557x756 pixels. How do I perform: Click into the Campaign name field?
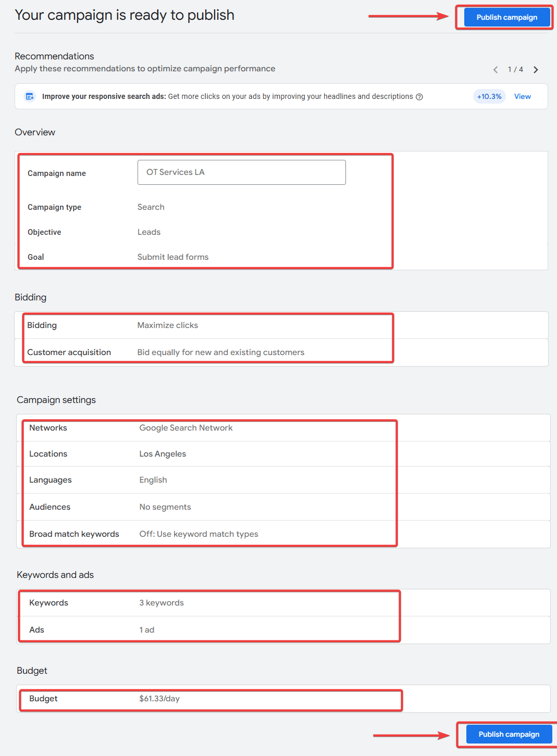coord(241,172)
